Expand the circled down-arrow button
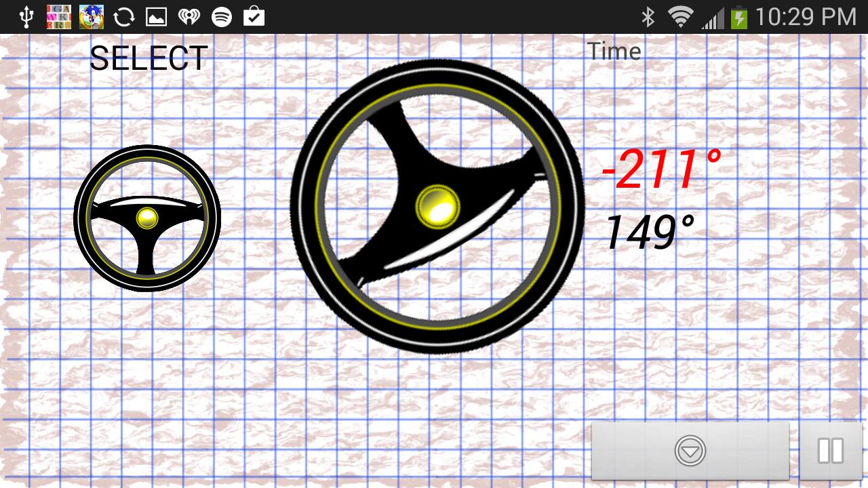This screenshot has height=488, width=868. tap(690, 451)
